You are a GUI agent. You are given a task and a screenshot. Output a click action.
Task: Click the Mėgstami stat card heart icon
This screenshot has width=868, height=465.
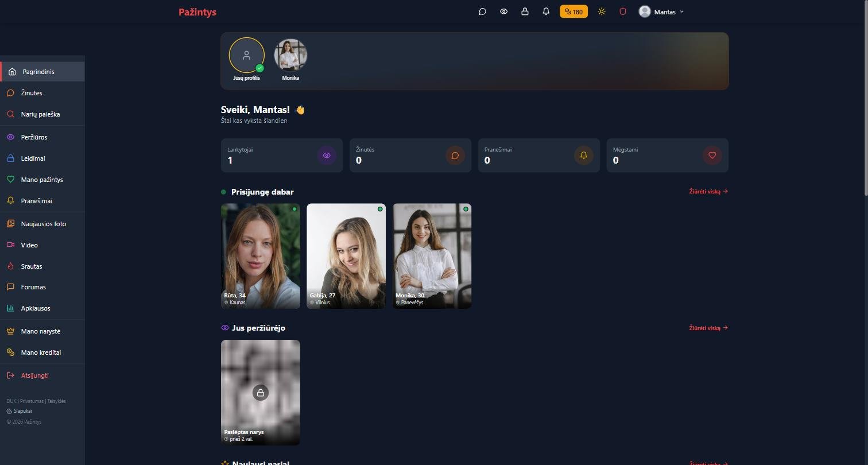[x=712, y=155]
